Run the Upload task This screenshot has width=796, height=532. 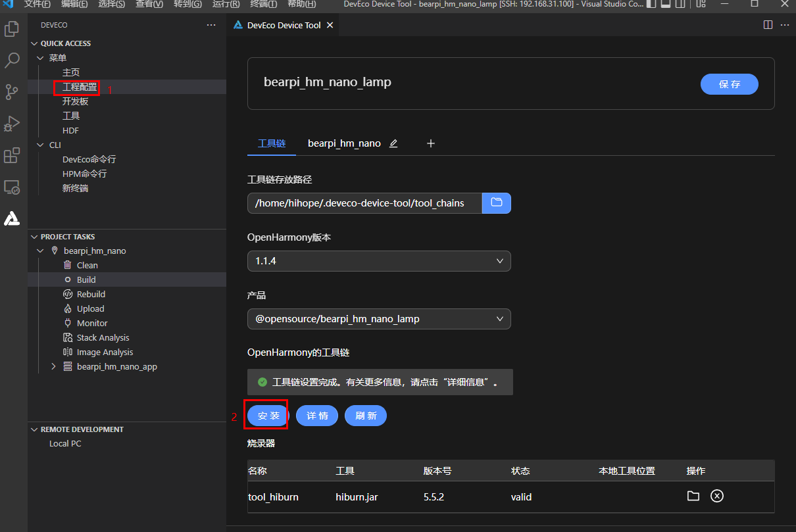pyautogui.click(x=90, y=308)
